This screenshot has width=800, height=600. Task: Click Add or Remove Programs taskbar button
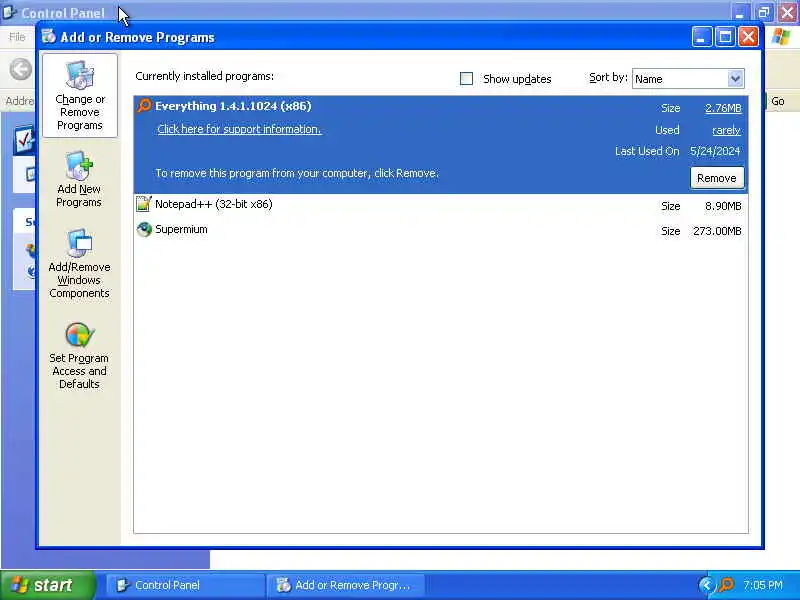coord(346,585)
